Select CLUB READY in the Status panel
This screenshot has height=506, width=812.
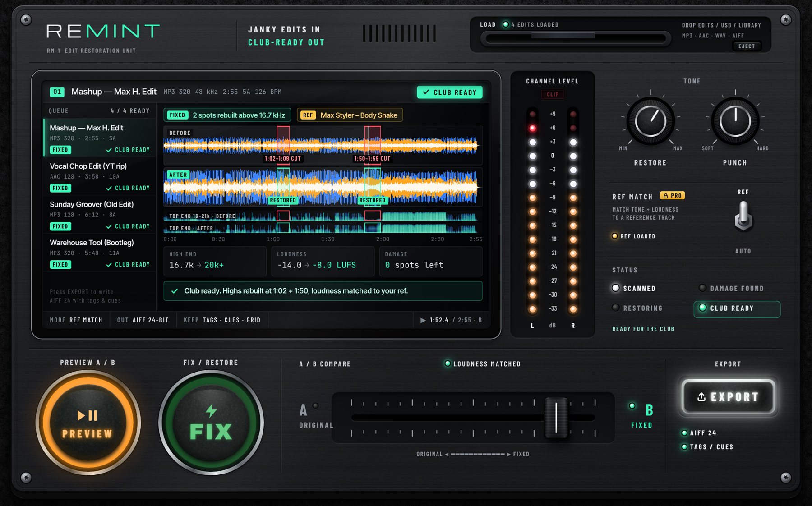click(737, 309)
